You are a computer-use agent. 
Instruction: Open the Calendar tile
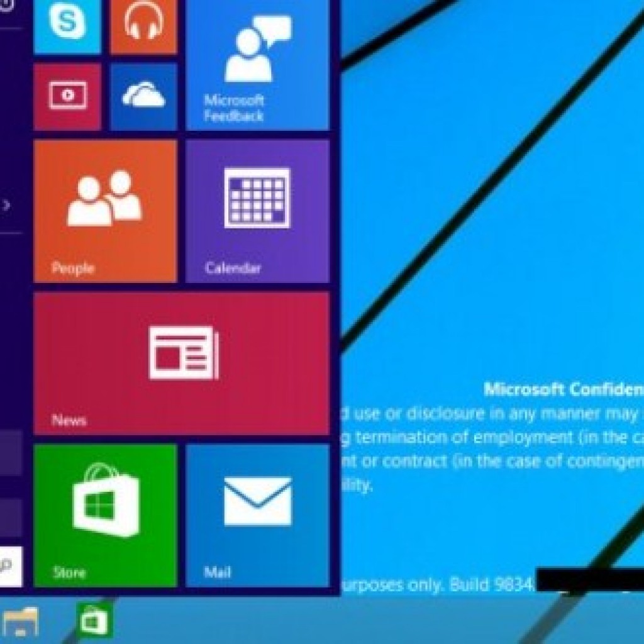[257, 211]
